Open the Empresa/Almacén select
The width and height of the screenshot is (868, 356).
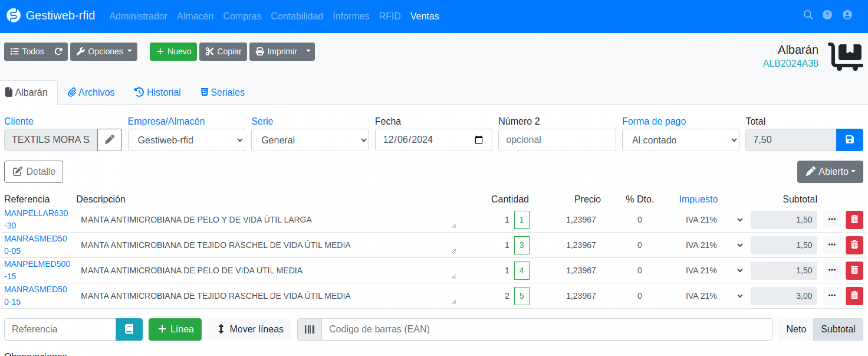[x=186, y=140]
